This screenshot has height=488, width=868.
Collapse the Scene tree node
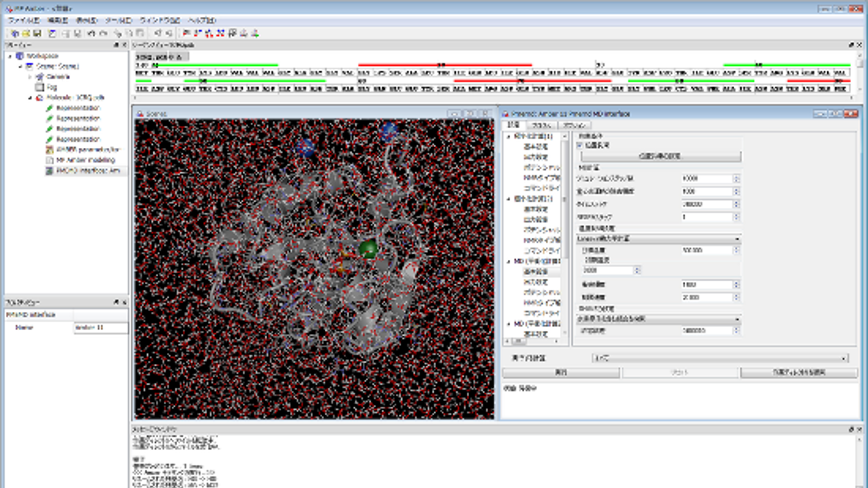pos(20,66)
